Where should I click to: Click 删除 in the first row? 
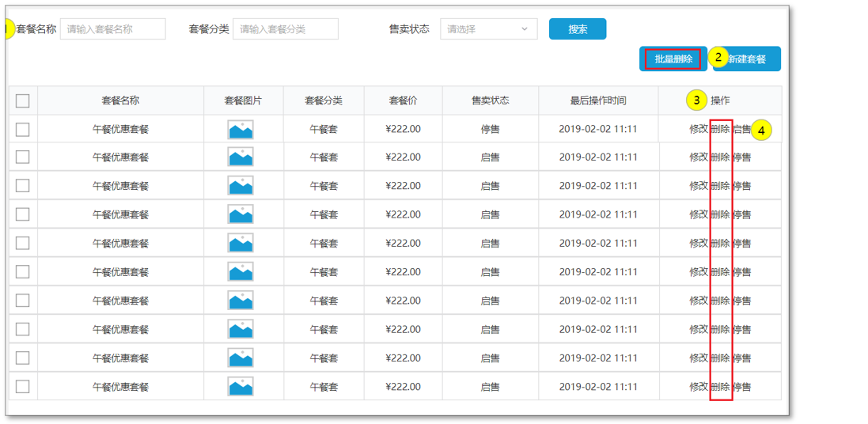[720, 130]
